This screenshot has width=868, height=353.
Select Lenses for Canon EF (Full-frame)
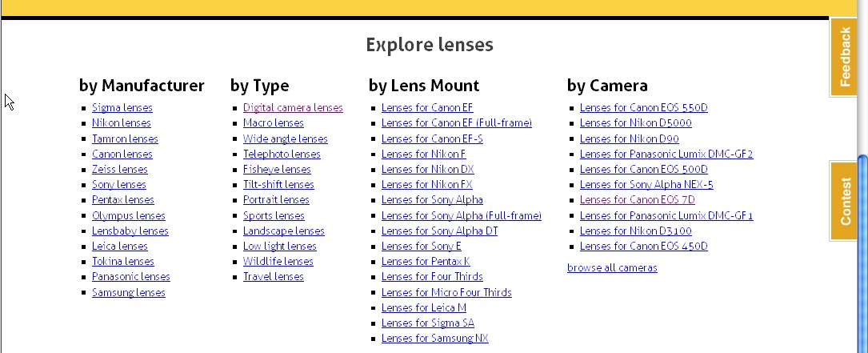click(456, 123)
